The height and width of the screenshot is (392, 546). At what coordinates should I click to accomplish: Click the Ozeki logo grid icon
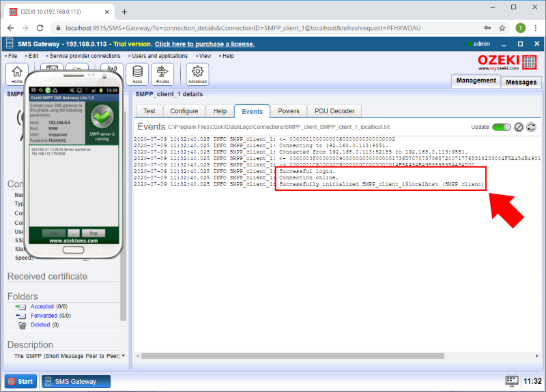(x=530, y=62)
